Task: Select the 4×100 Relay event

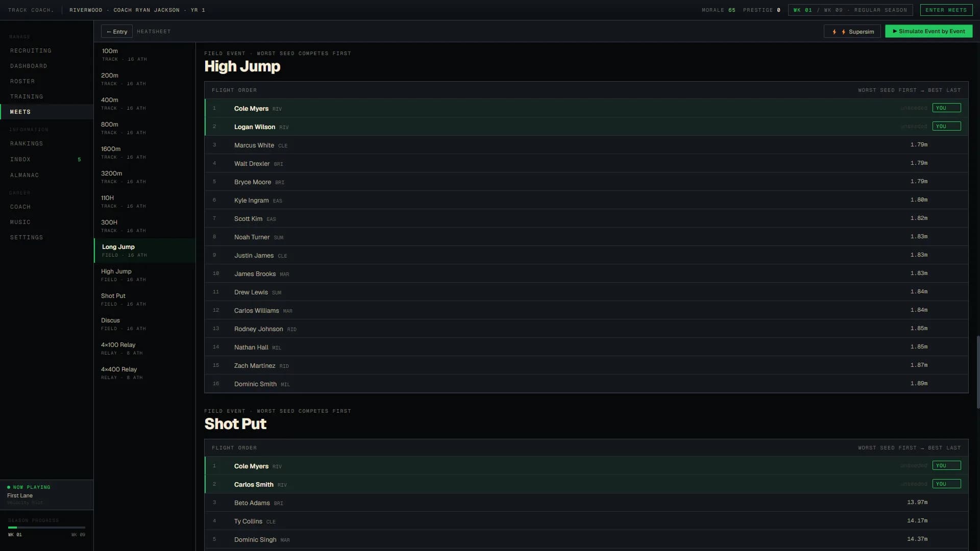Action: pyautogui.click(x=145, y=348)
